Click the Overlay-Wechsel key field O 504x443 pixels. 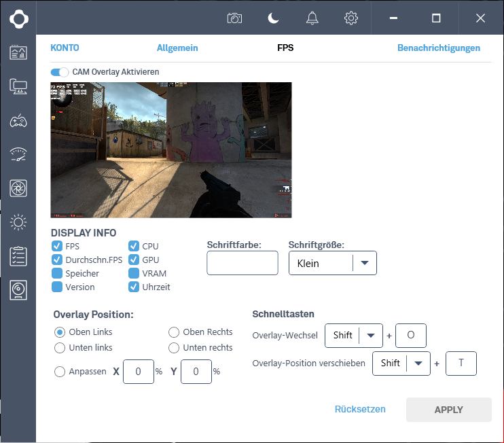pyautogui.click(x=411, y=336)
